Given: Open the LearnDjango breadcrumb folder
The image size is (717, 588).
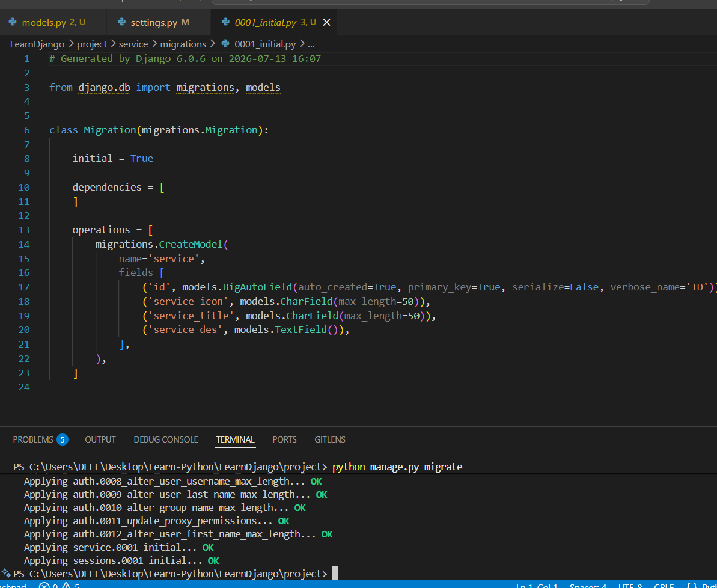Looking at the screenshot, I should pos(37,44).
